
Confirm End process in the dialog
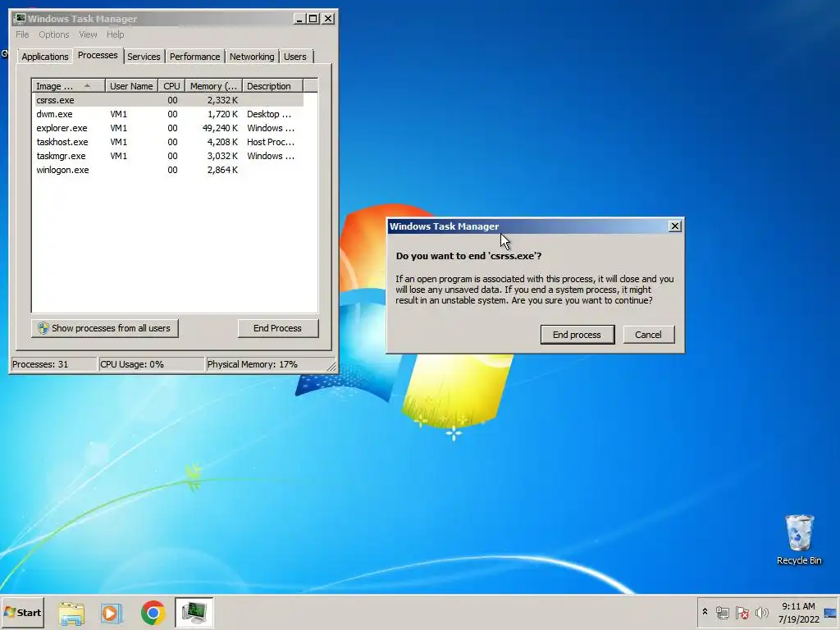[577, 335]
